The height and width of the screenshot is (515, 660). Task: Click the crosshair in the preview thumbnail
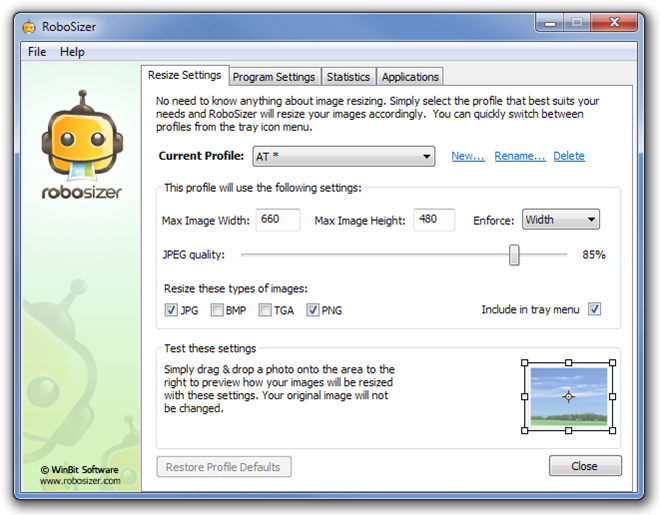[x=568, y=396]
